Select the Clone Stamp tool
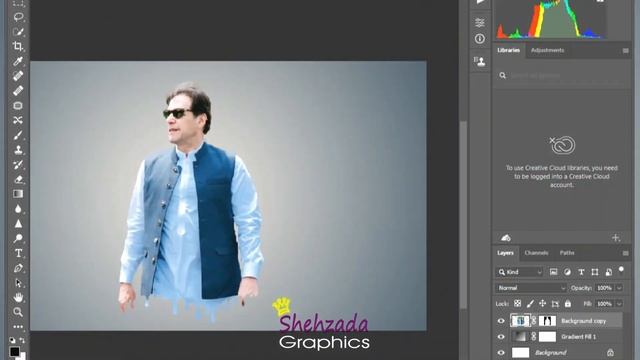The image size is (640, 360). pyautogui.click(x=18, y=150)
